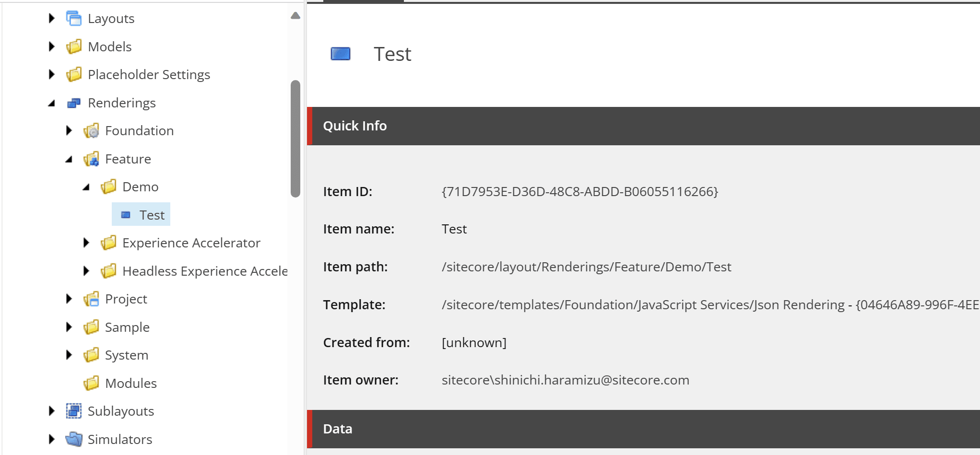
Task: Click the Foundation folder icon
Action: 91,131
